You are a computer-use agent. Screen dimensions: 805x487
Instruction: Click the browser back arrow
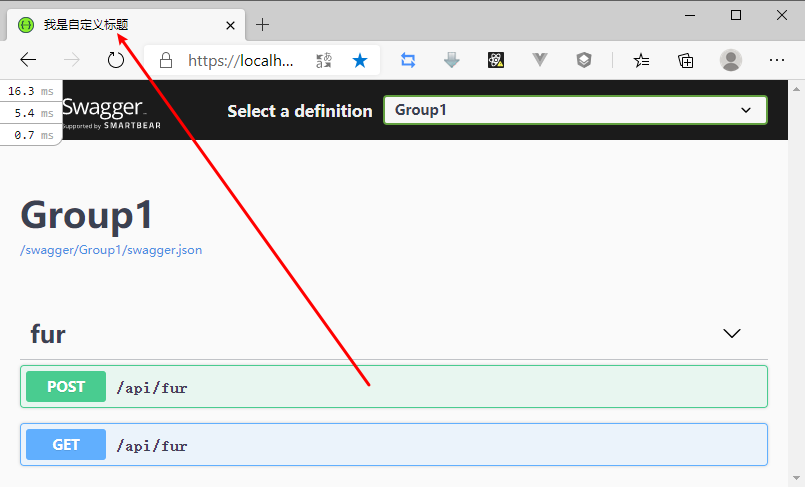click(28, 60)
